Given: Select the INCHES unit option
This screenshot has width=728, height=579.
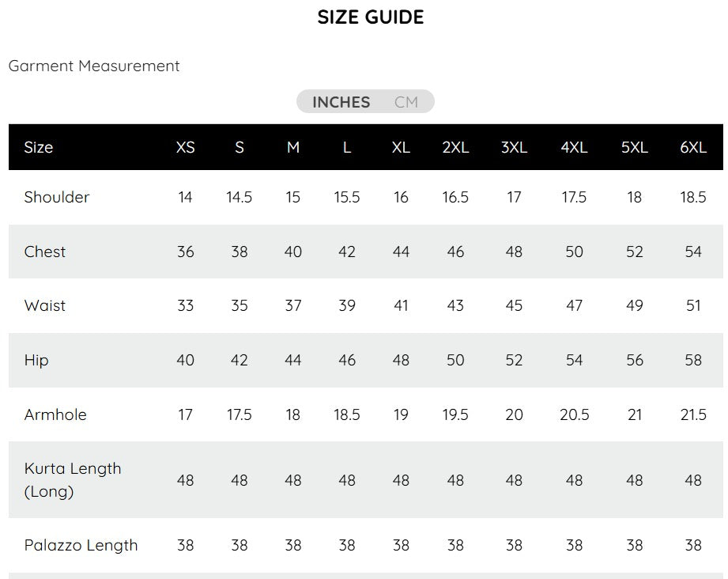Looking at the screenshot, I should click(x=341, y=102).
